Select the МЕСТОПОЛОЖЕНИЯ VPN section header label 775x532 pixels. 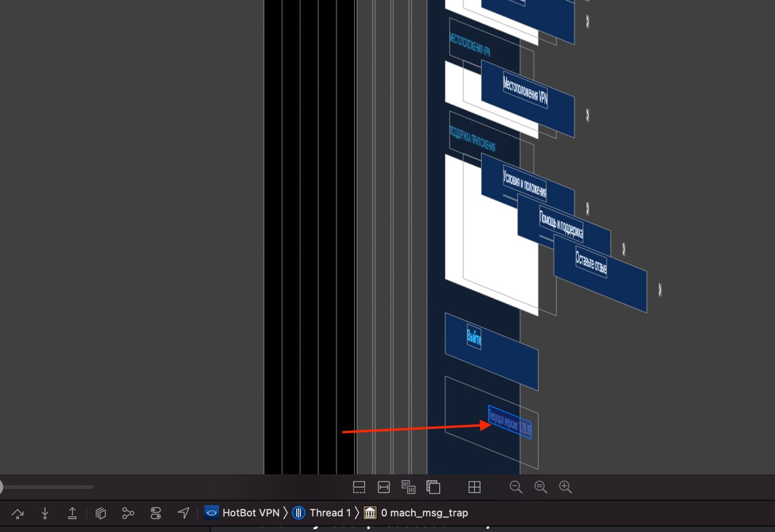[470, 45]
